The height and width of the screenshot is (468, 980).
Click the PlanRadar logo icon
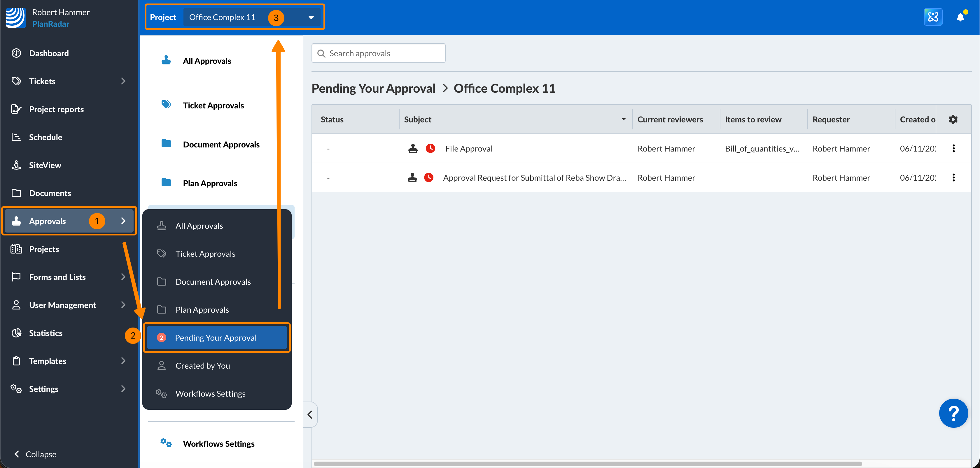tap(15, 17)
